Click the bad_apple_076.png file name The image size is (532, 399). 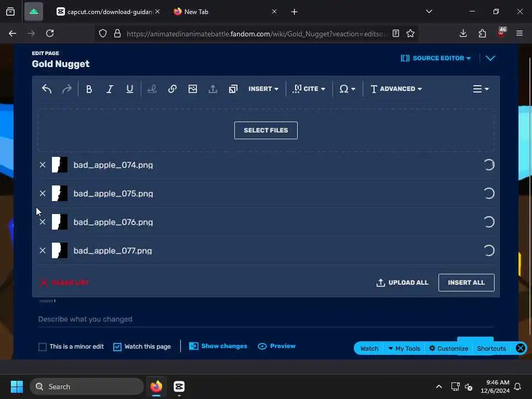click(113, 222)
